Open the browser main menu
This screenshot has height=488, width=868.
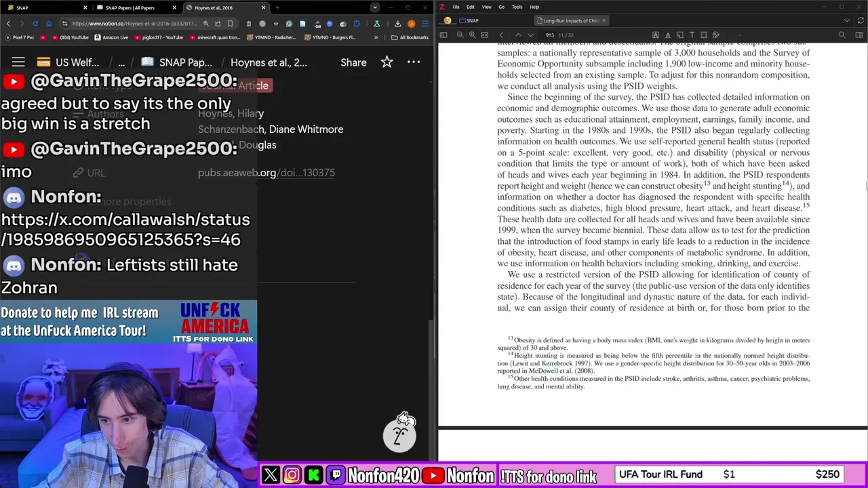(425, 24)
